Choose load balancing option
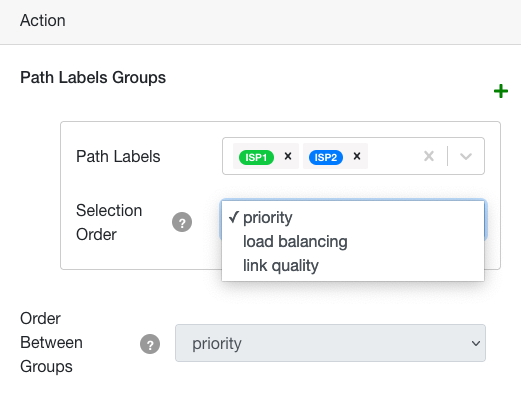This screenshot has width=522, height=394. point(353,241)
